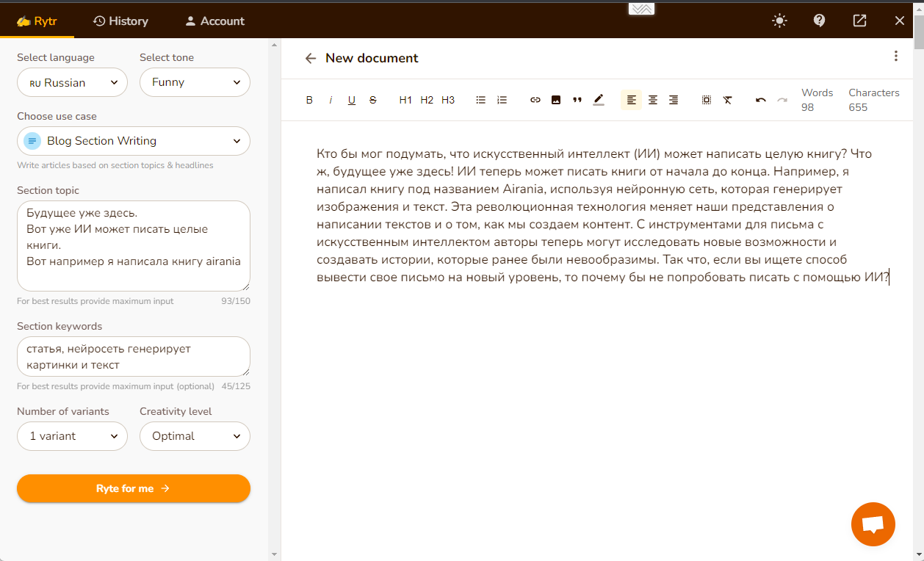Open the help question mark icon
924x561 pixels.
coord(820,21)
